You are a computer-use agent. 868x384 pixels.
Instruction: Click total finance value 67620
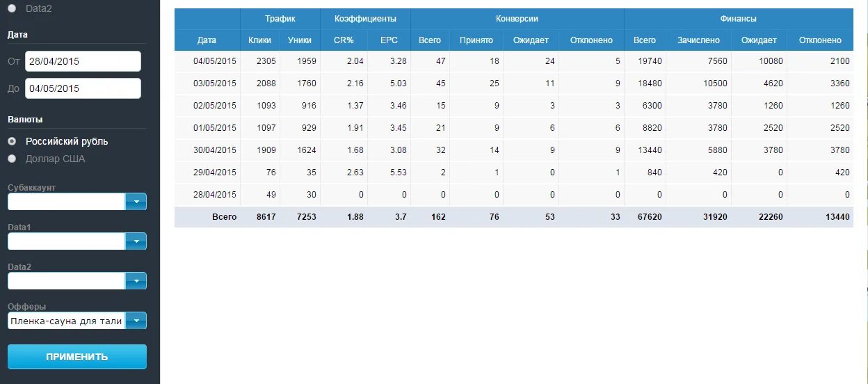650,217
